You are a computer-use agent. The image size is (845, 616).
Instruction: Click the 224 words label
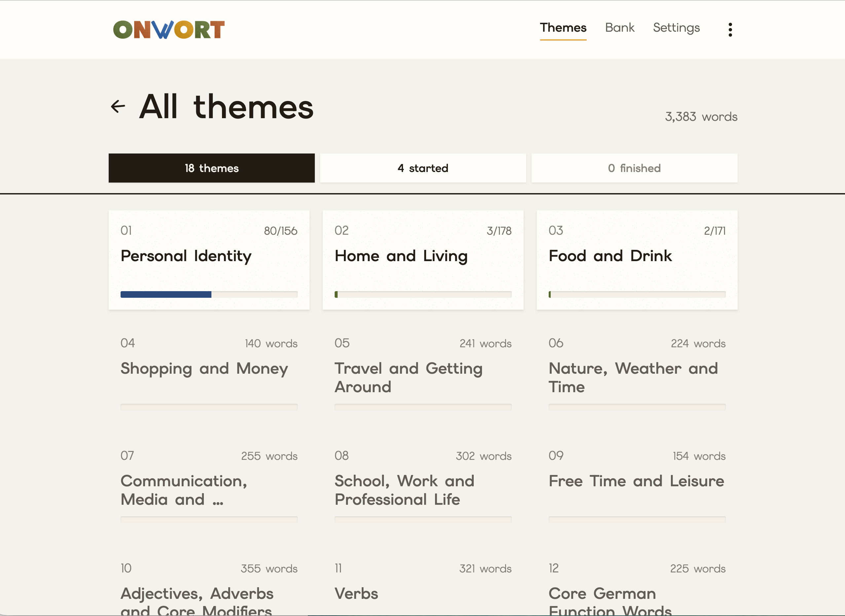tap(698, 343)
